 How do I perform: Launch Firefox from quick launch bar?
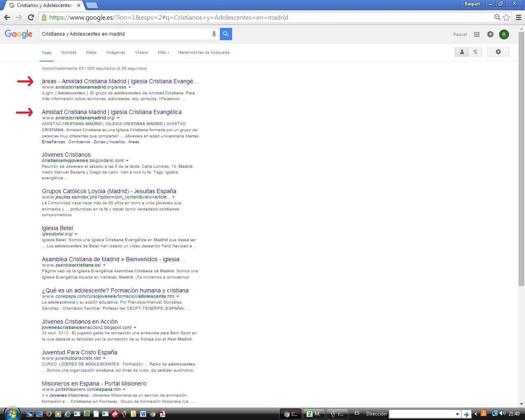[x=49, y=414]
